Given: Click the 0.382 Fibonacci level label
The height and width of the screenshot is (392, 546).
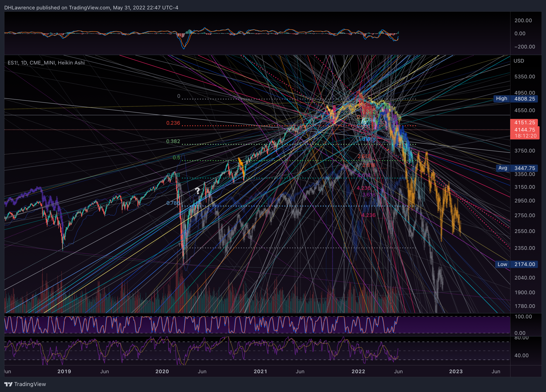Looking at the screenshot, I should [x=173, y=141].
